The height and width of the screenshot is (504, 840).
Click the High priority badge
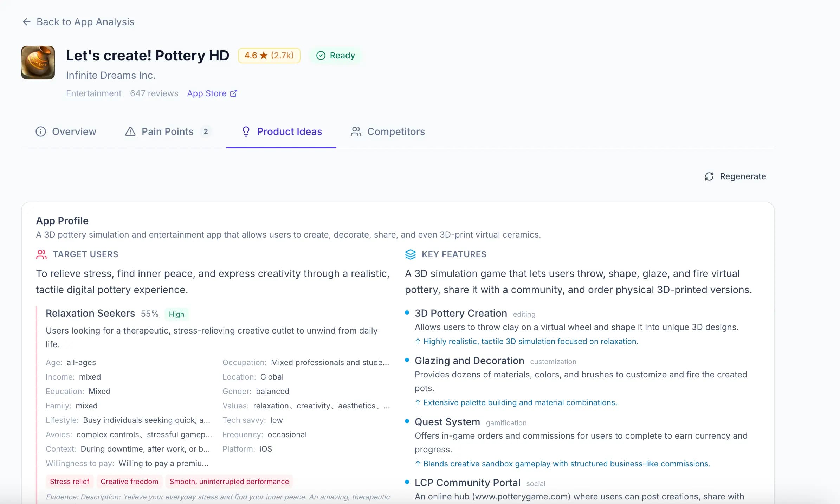pos(176,314)
